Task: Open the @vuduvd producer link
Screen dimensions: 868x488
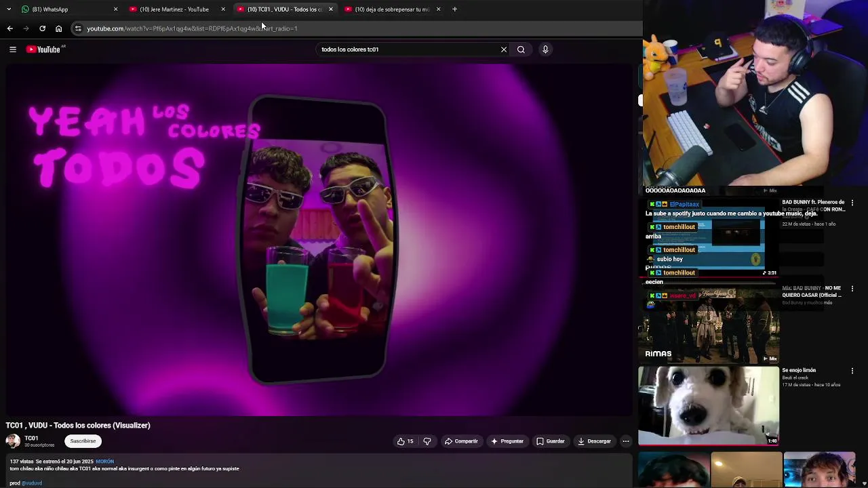Action: [x=32, y=483]
